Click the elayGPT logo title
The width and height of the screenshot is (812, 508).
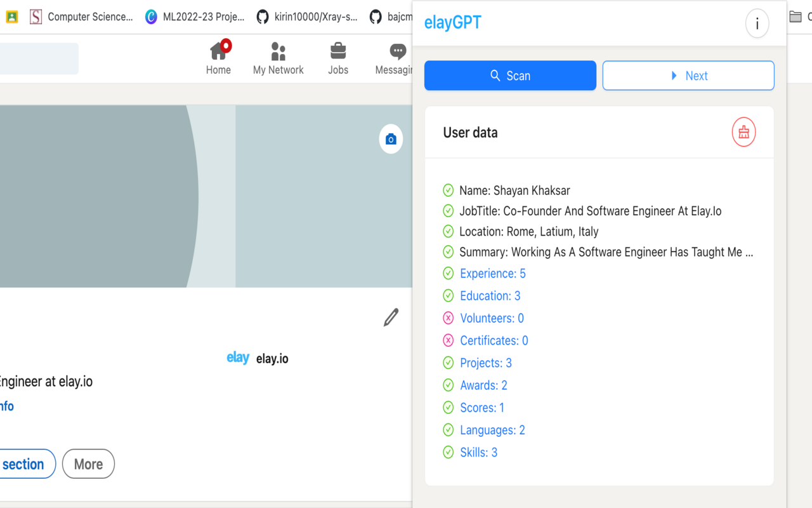[453, 23]
